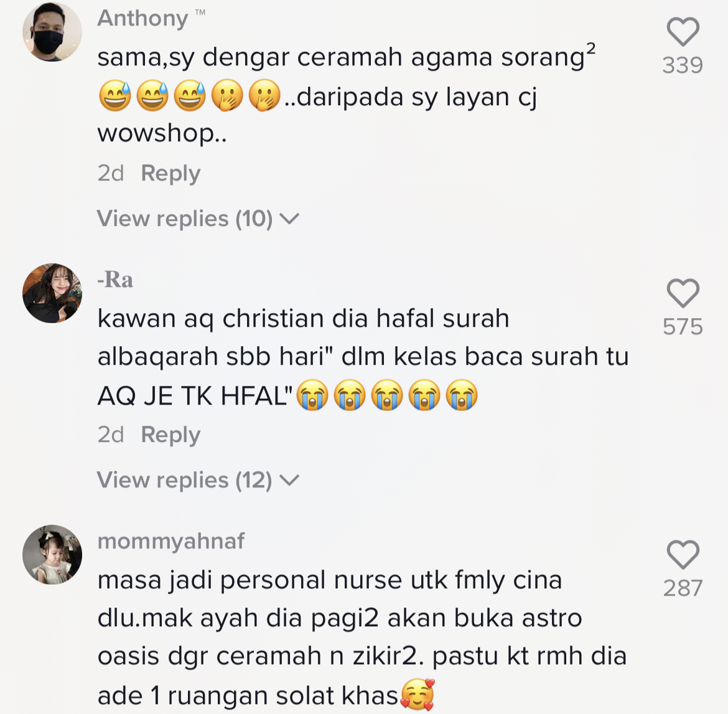Image resolution: width=728 pixels, height=714 pixels.
Task: Open Anthony's profile picture
Action: [x=52, y=32]
